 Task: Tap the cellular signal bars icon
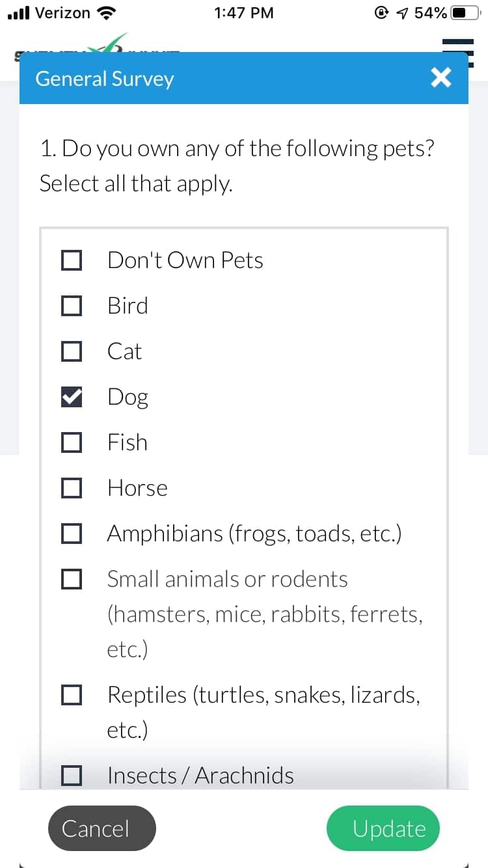[x=18, y=12]
